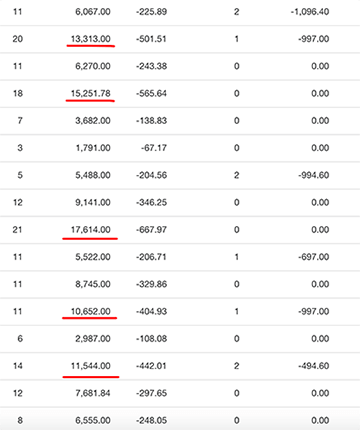
Task: Click the underlined value 11,544.00
Action: (x=90, y=366)
